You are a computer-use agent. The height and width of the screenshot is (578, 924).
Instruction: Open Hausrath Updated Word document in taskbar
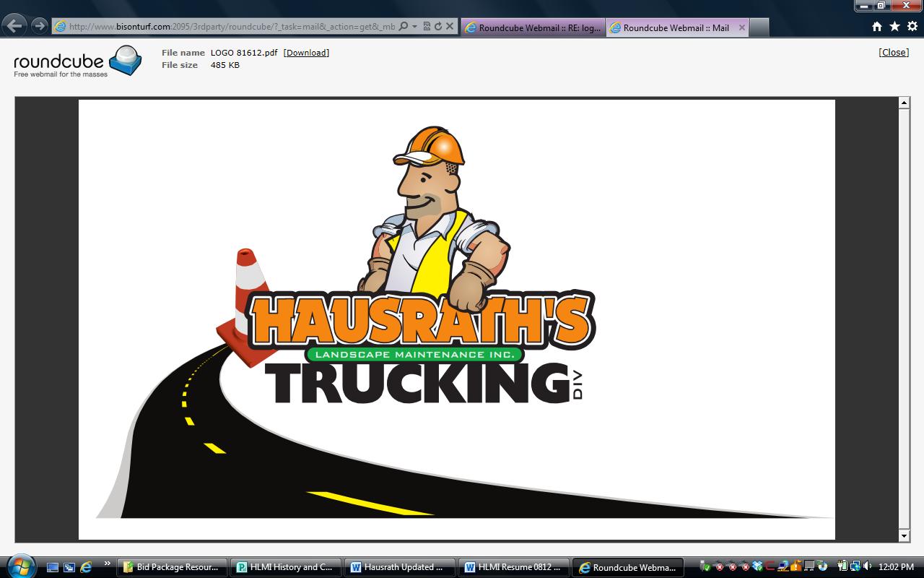[400, 567]
